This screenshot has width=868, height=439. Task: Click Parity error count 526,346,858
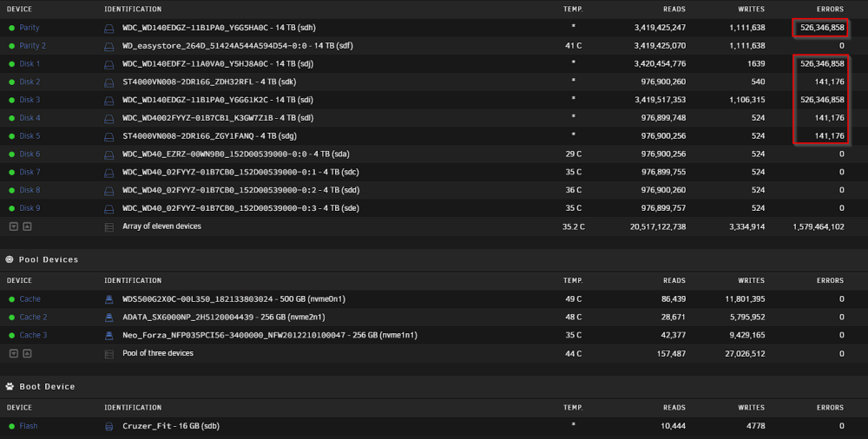coord(822,28)
